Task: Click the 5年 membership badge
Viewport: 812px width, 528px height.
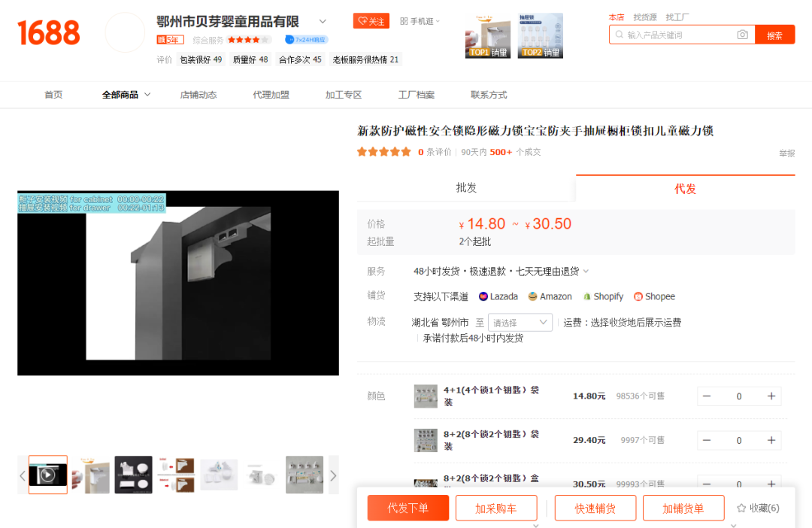Action: coord(171,39)
